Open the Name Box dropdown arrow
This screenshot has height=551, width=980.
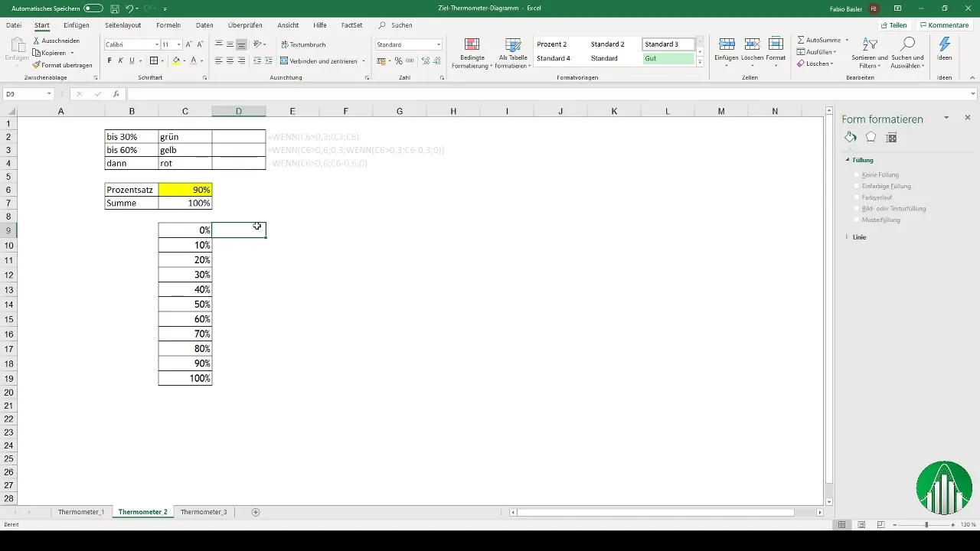(49, 94)
